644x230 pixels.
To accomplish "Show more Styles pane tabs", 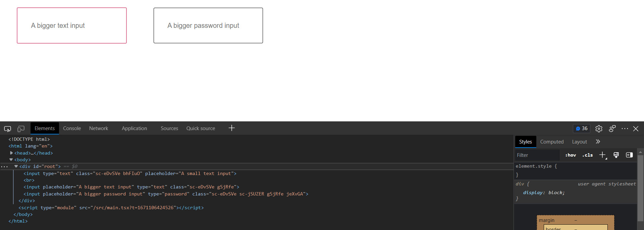I will click(598, 142).
